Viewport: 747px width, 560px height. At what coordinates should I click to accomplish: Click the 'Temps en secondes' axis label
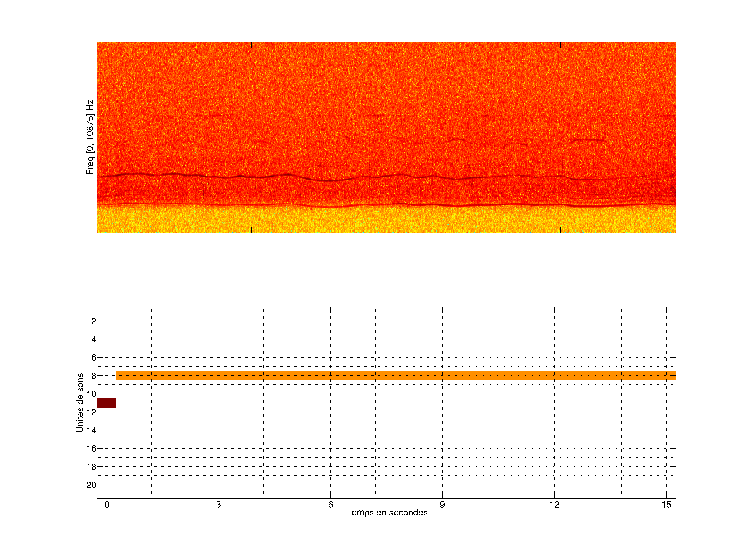click(387, 512)
